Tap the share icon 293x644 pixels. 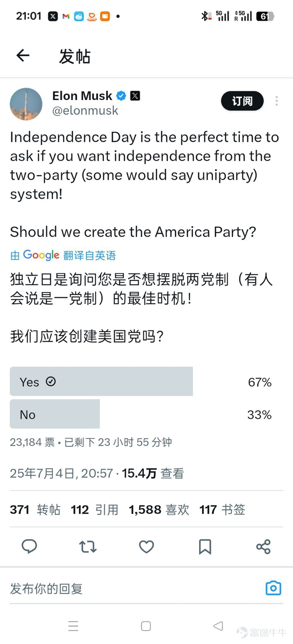click(x=263, y=546)
